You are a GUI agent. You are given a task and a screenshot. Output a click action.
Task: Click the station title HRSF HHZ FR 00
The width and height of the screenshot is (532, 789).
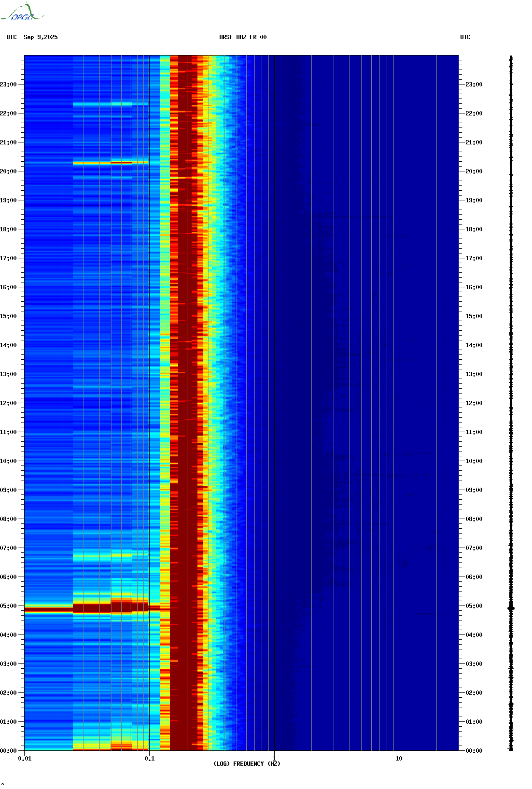243,37
